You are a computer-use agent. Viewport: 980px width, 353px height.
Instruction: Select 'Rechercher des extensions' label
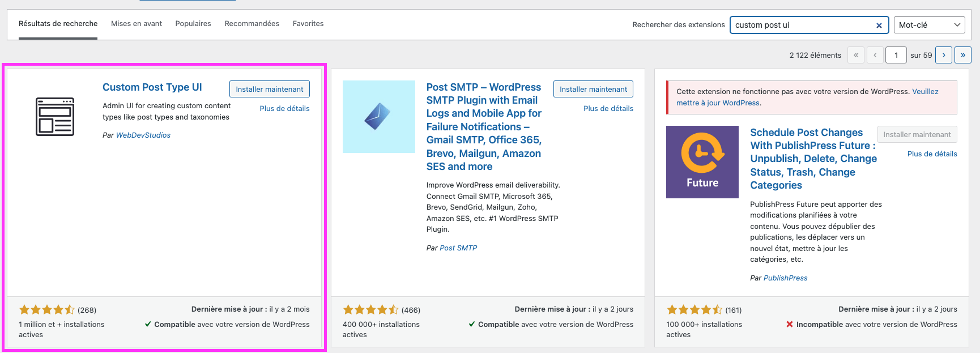679,25
